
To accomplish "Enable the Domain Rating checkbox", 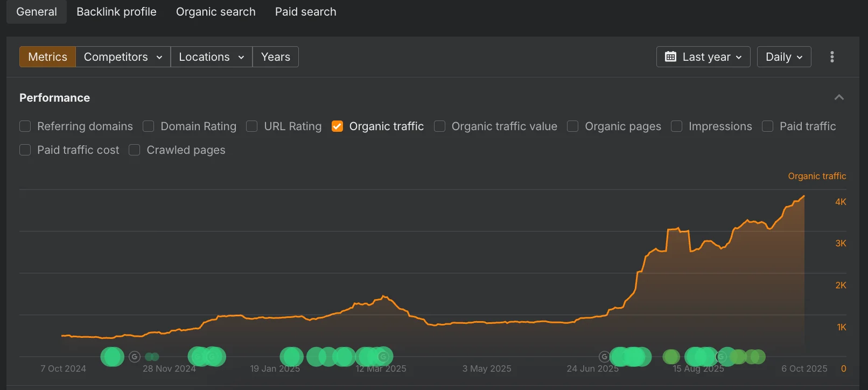I will click(149, 126).
